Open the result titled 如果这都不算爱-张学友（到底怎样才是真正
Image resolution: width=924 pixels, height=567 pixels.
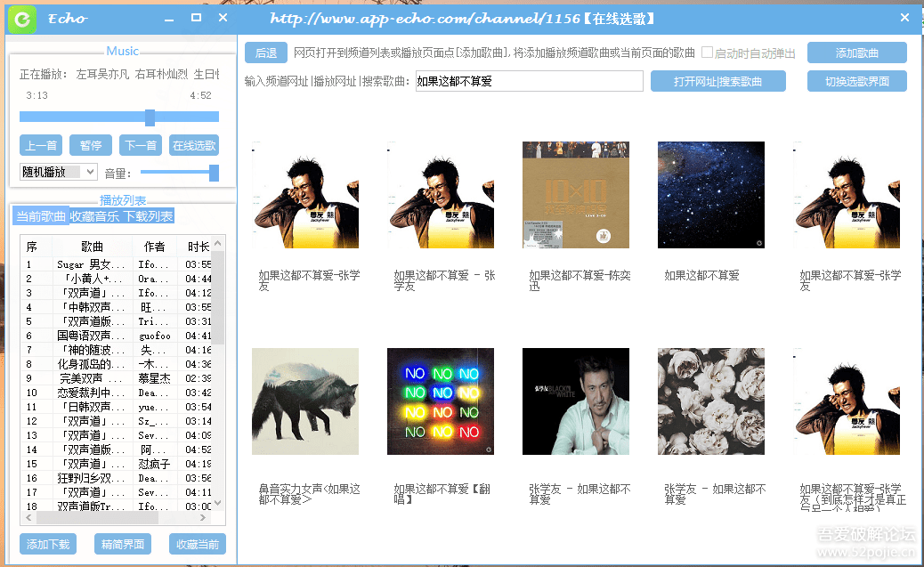[853, 498]
